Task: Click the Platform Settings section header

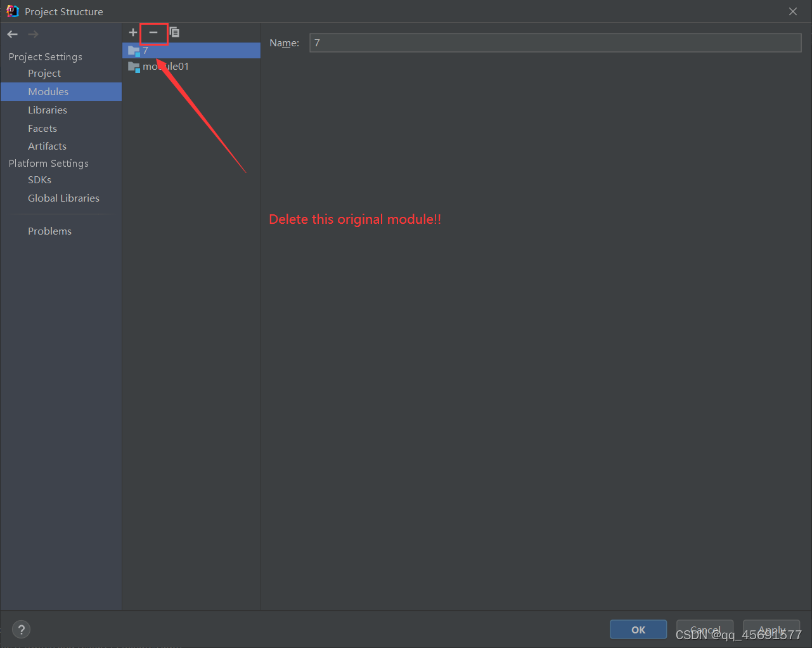Action: (x=49, y=164)
